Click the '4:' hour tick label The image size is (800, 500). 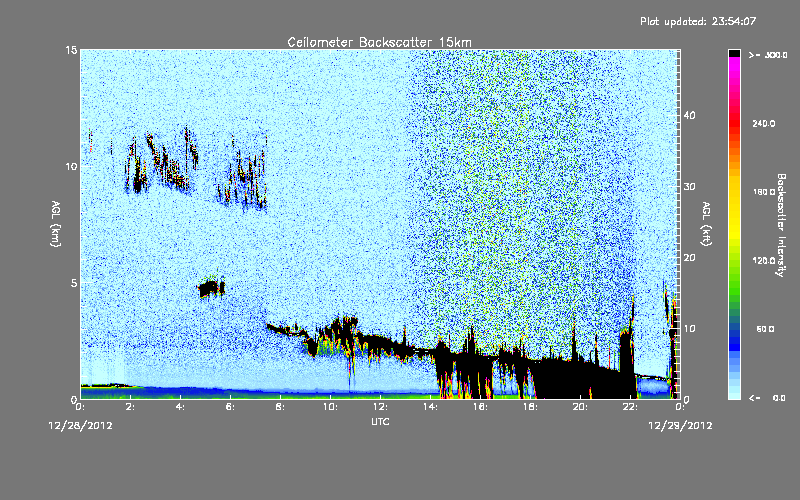coord(180,407)
